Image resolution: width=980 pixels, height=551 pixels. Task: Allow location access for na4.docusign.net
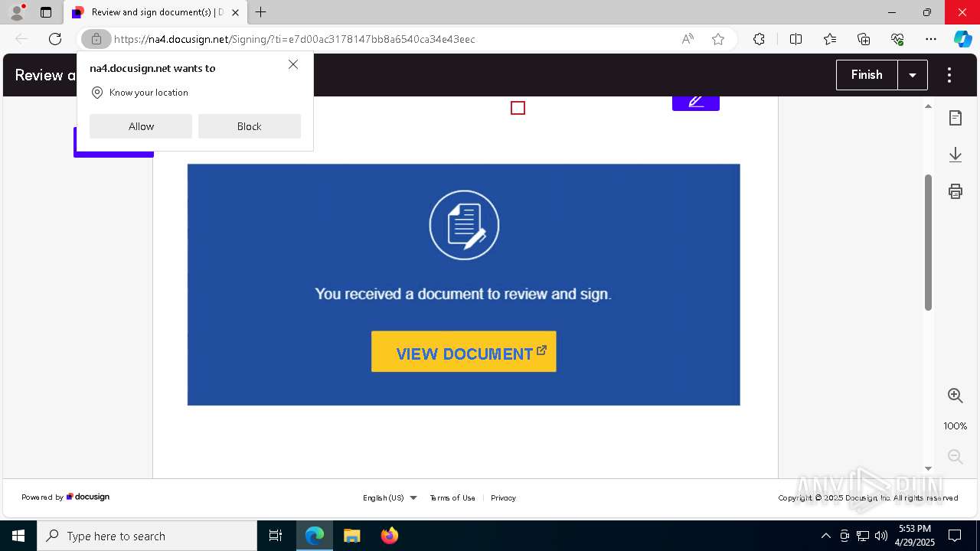tap(141, 126)
